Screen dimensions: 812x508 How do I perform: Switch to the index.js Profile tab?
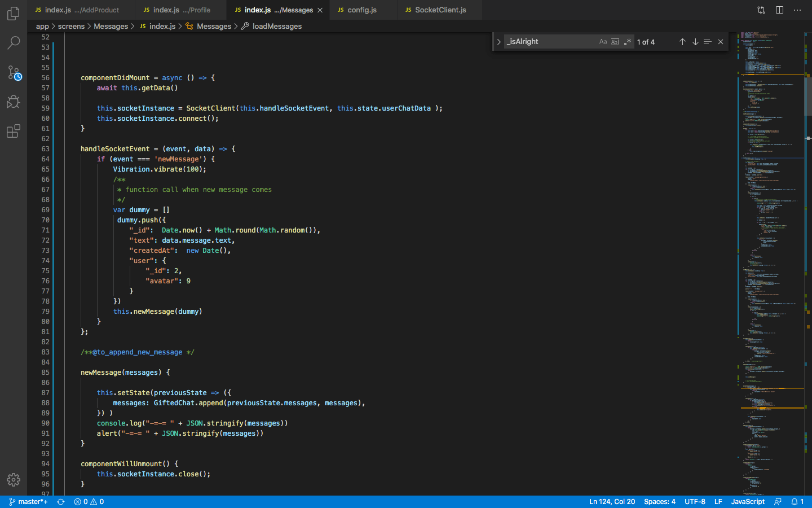tap(181, 10)
